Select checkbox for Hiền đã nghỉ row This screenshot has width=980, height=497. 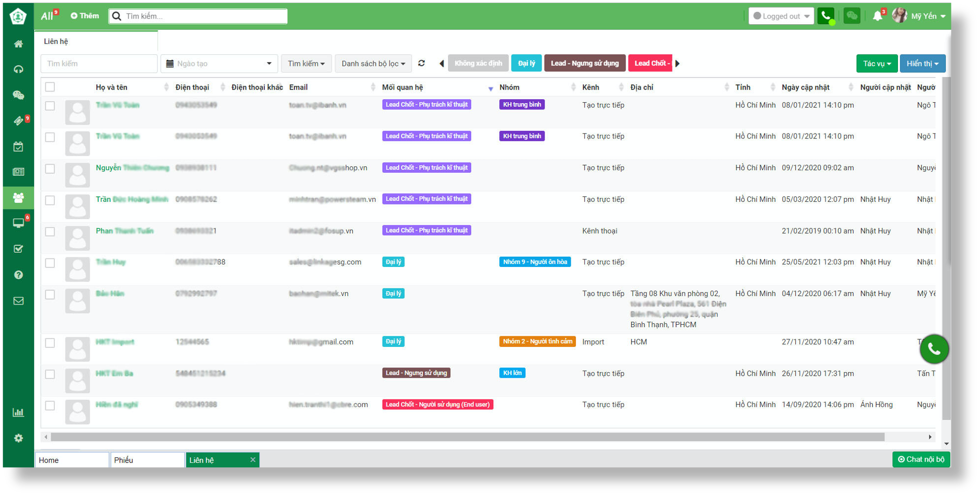50,405
